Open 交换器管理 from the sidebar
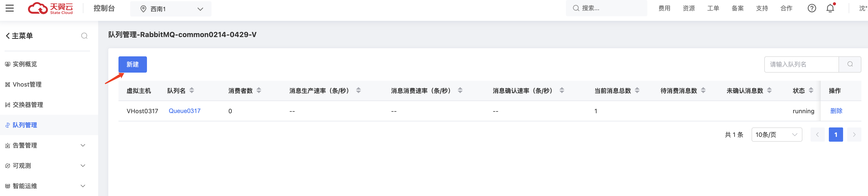This screenshot has height=196, width=868. [28, 105]
